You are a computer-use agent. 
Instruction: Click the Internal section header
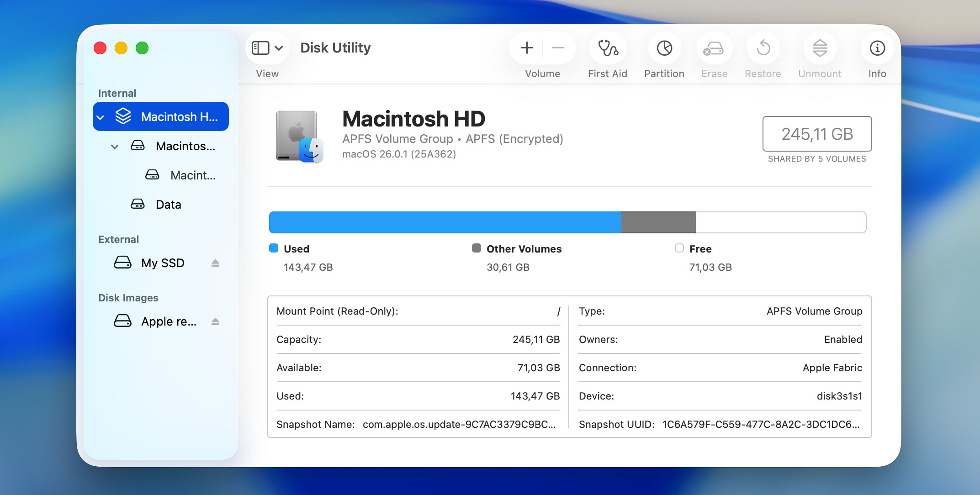click(117, 93)
